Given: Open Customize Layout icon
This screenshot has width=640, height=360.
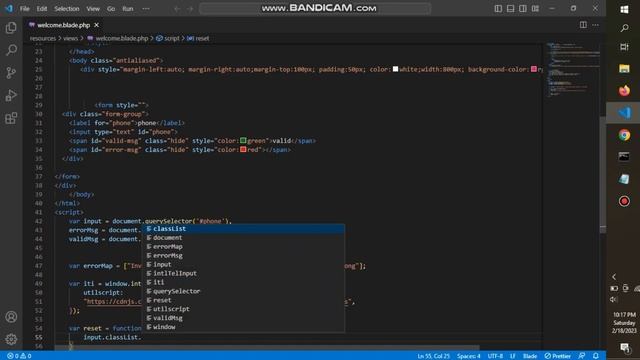Looking at the screenshot, I should (x=535, y=9).
